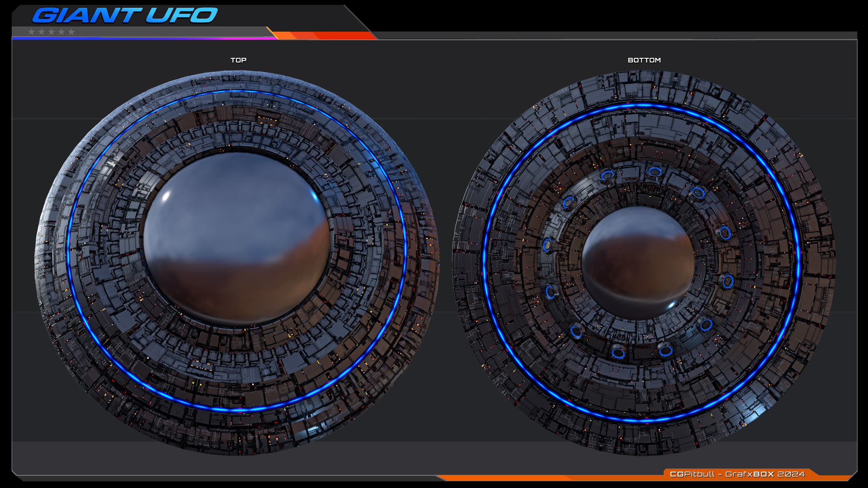Click the "CGPitbull - GrafxBOX 2024" credit text
Viewport: 868px width, 488px height.
pyautogui.click(x=737, y=474)
